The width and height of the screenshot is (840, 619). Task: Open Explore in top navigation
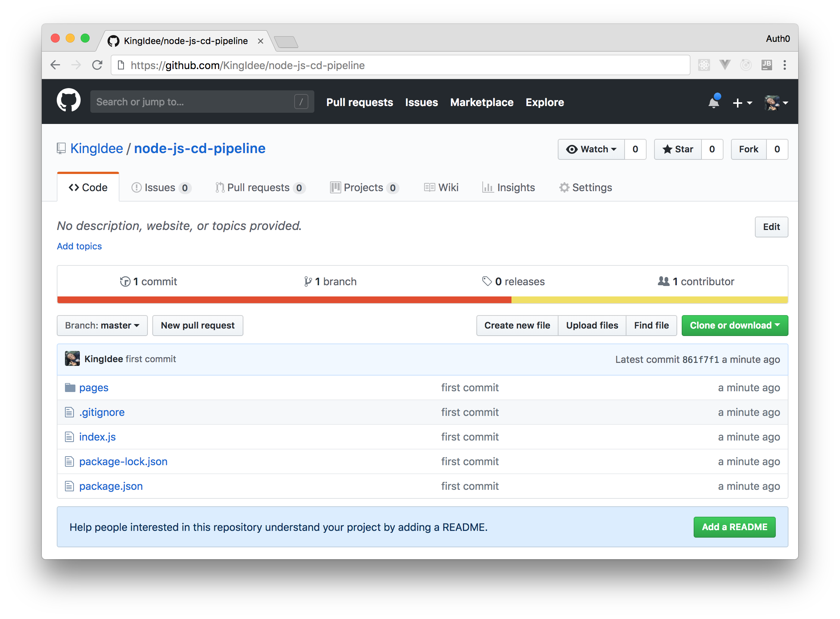point(545,102)
